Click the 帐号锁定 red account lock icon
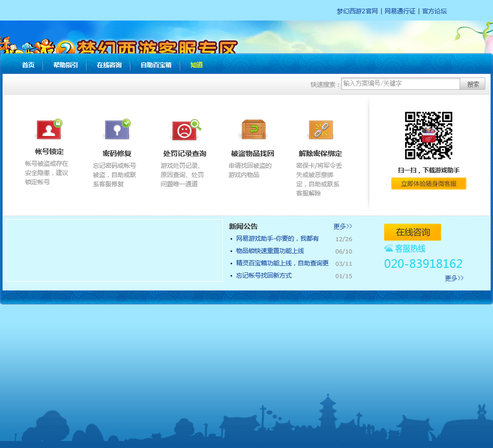This screenshot has height=448, width=493. point(49,129)
